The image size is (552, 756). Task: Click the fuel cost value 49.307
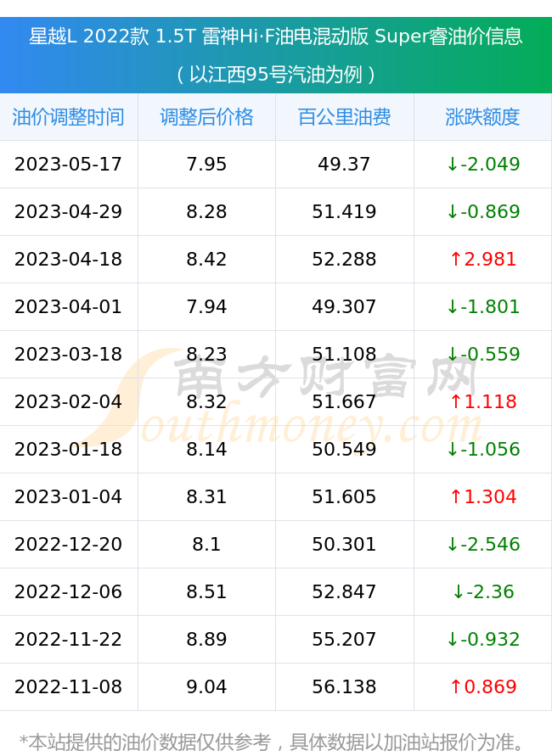coord(344,306)
